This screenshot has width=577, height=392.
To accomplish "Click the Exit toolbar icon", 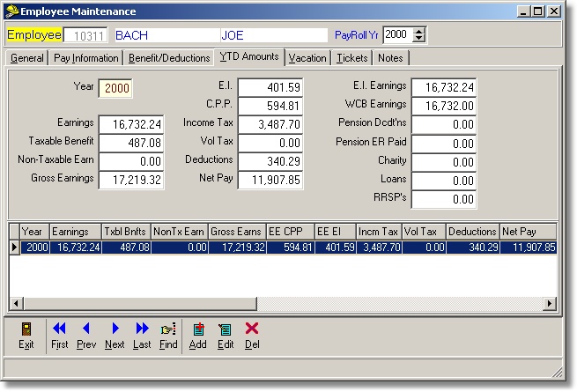I will [x=26, y=335].
